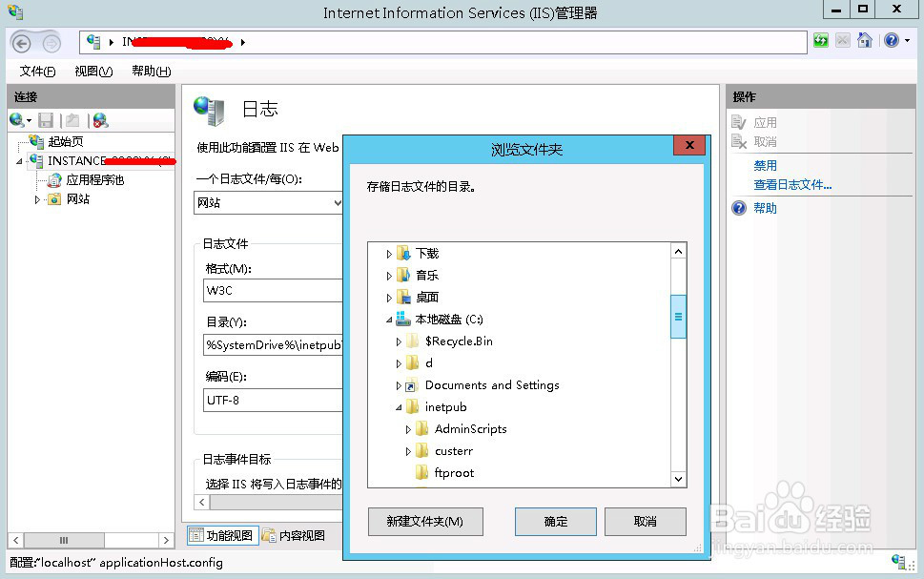Click the green Refresh page icon
Screen dimensions: 924x579
click(821, 40)
